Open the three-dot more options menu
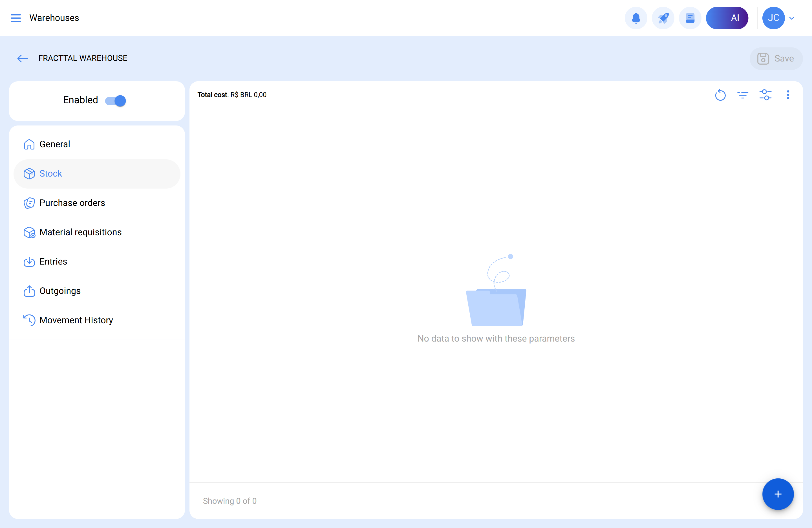The height and width of the screenshot is (528, 812). pos(788,95)
